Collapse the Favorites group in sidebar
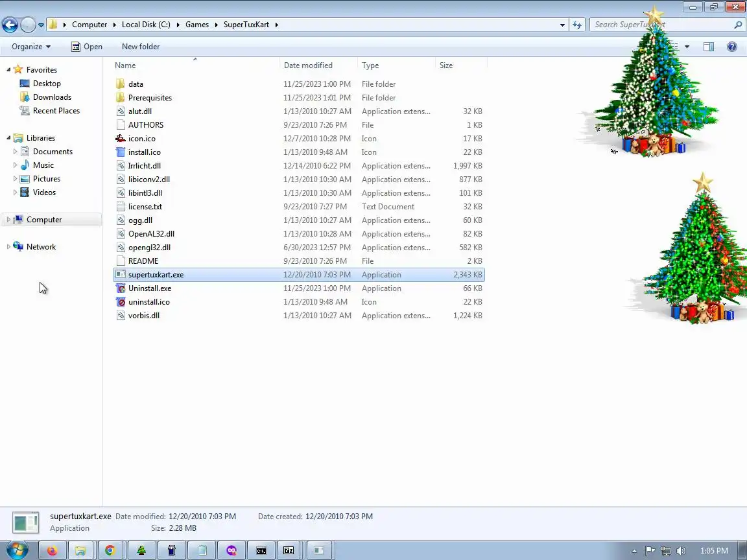Image resolution: width=747 pixels, height=560 pixels. point(8,69)
